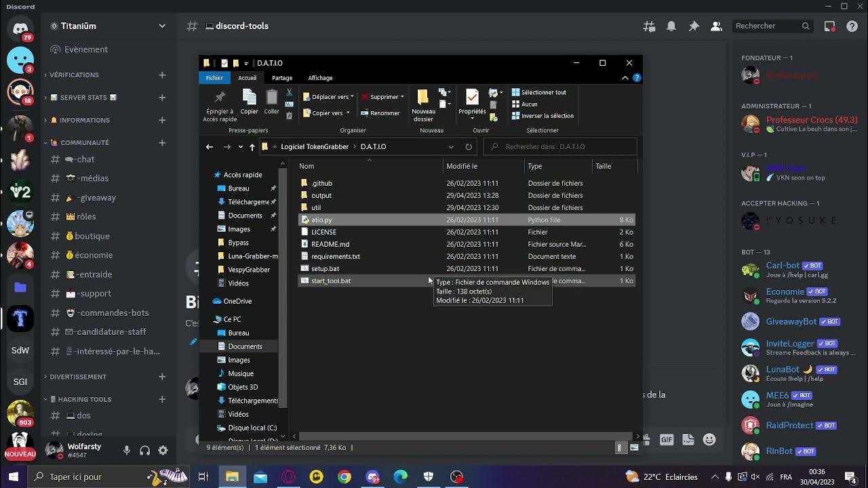868x488 pixels.
Task: Select start_tool.bat file
Action: coord(467,281)
